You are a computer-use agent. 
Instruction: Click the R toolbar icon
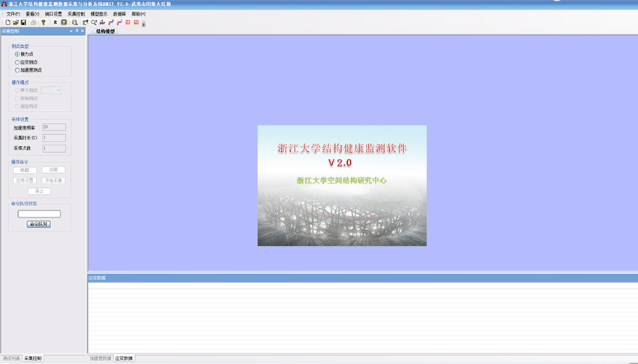(x=55, y=22)
